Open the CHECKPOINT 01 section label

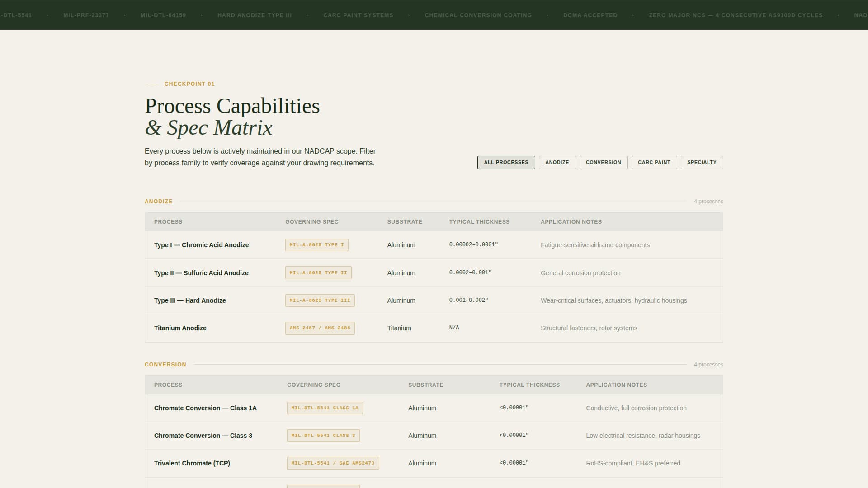point(189,84)
